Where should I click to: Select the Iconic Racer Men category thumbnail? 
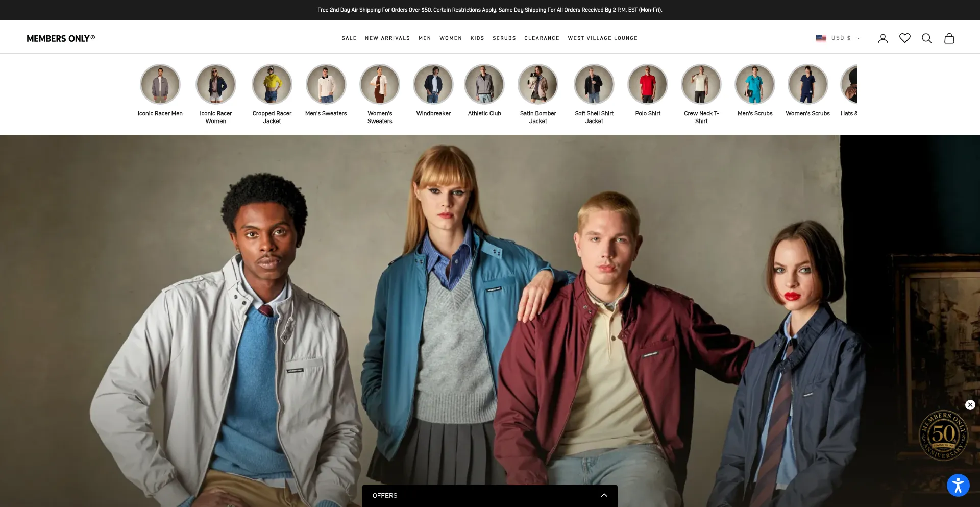tap(160, 84)
